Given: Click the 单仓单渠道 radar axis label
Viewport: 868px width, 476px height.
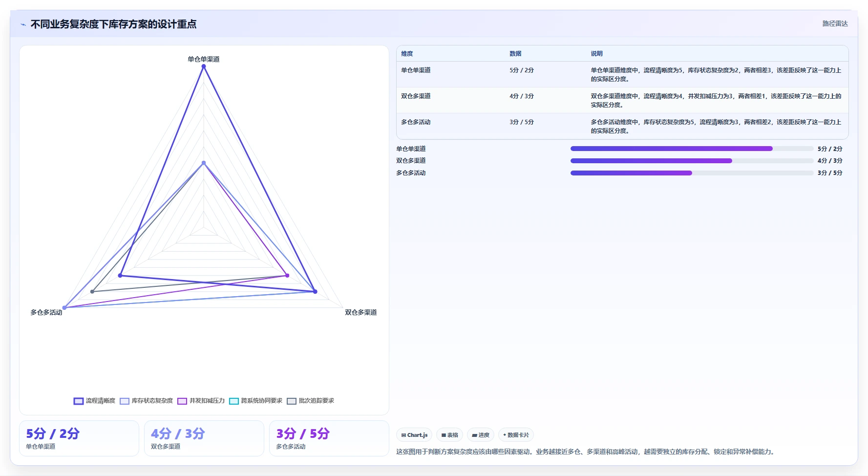Looking at the screenshot, I should (204, 59).
